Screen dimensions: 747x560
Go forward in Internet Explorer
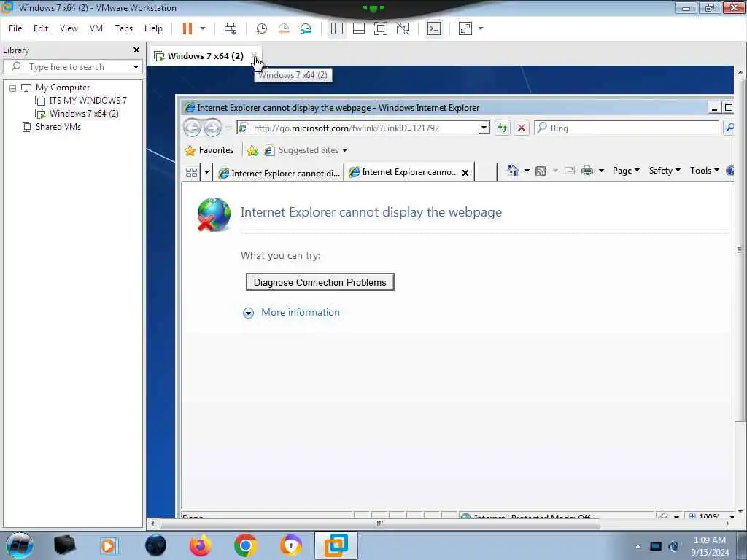(x=212, y=128)
